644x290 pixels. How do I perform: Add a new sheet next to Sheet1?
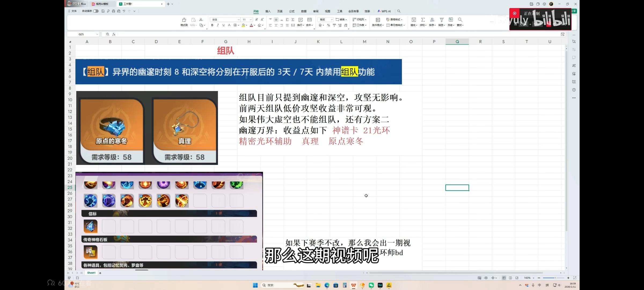pos(100,273)
